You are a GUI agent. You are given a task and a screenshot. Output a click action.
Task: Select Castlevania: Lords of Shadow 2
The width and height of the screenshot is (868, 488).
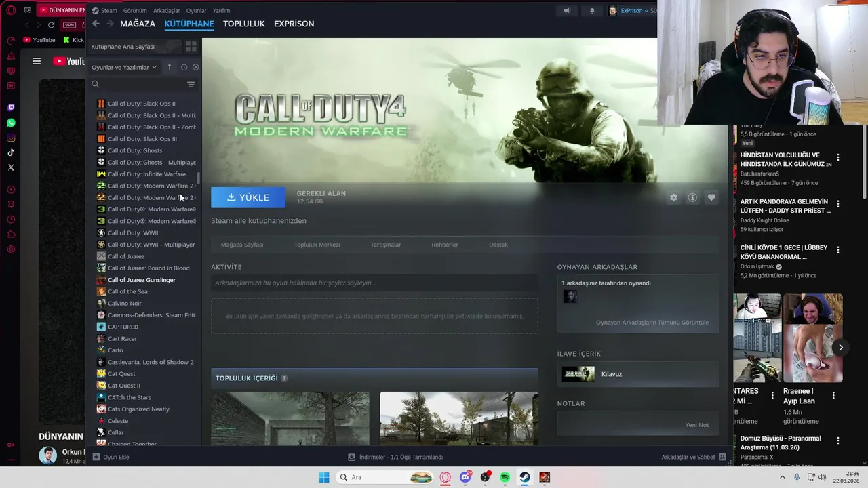[x=151, y=362]
